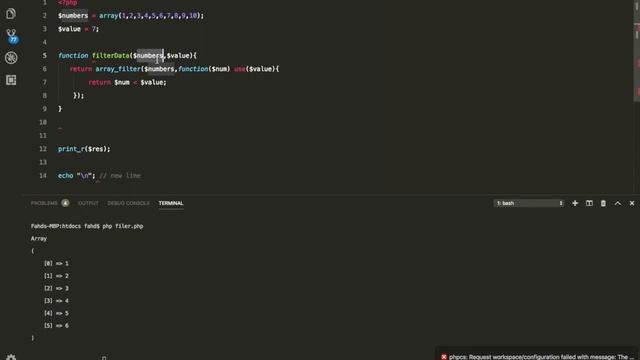This screenshot has height=360, width=640.
Task: Click the Problems count badge
Action: coord(65,203)
